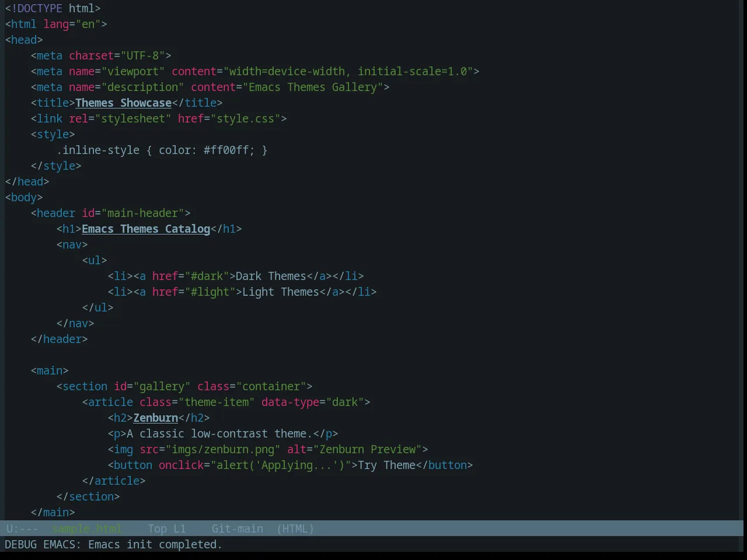This screenshot has width=747, height=560.
Task: Click the 'A classic low-contrast theme.' paragraph text
Action: [219, 433]
